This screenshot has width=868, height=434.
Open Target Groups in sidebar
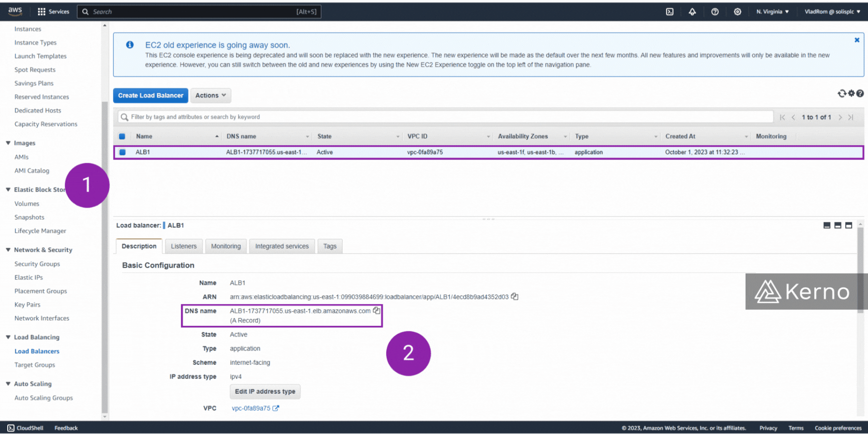coord(35,365)
